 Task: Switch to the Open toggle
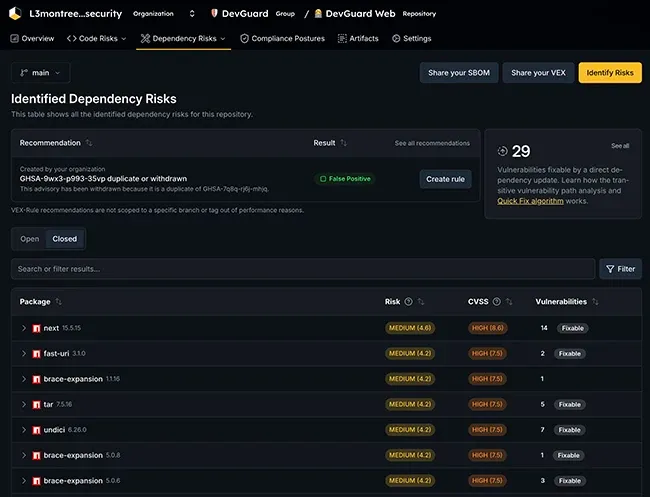click(x=29, y=239)
